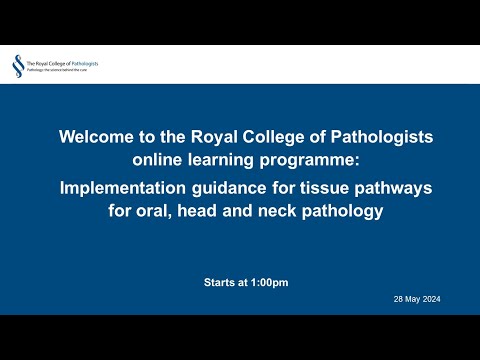Click the '28 May 2024' date

[x=417, y=299]
